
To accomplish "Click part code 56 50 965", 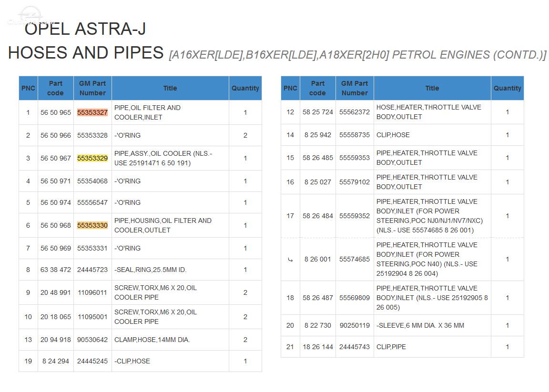I will coord(56,112).
